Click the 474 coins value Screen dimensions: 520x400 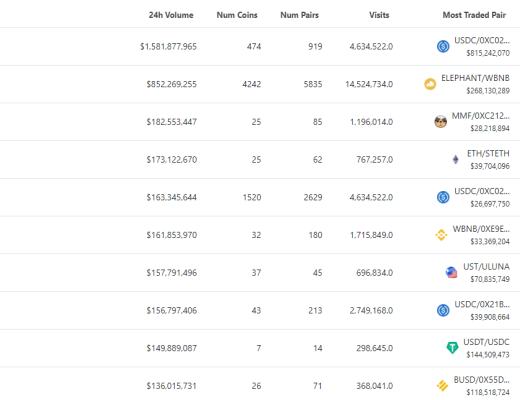click(254, 46)
